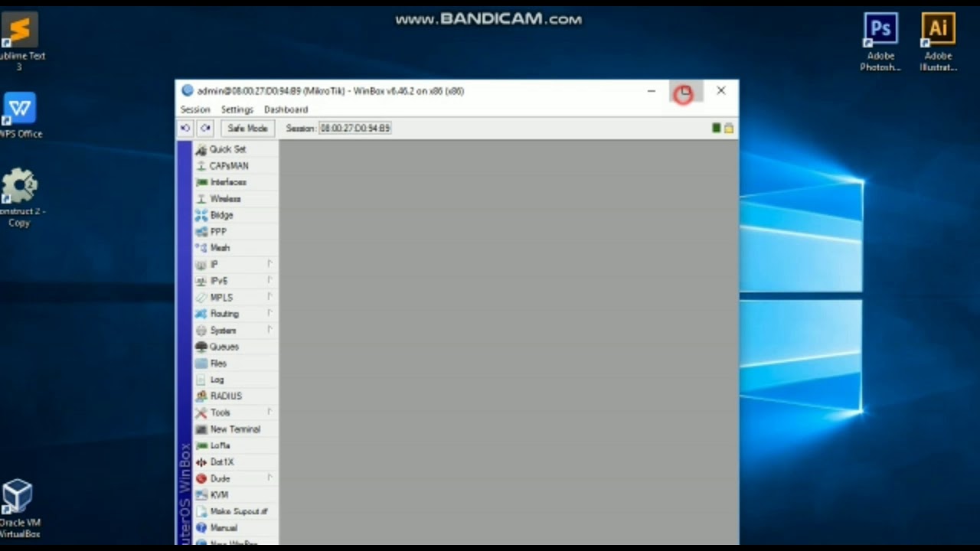Screen dimensions: 980x551
Task: Click the Session address field
Action: pyautogui.click(x=355, y=129)
